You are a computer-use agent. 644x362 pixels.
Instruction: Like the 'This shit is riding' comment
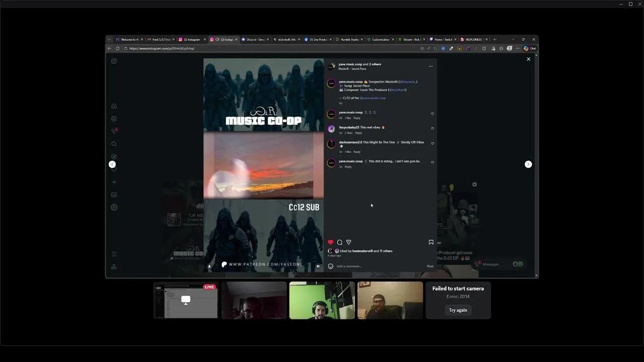(432, 162)
